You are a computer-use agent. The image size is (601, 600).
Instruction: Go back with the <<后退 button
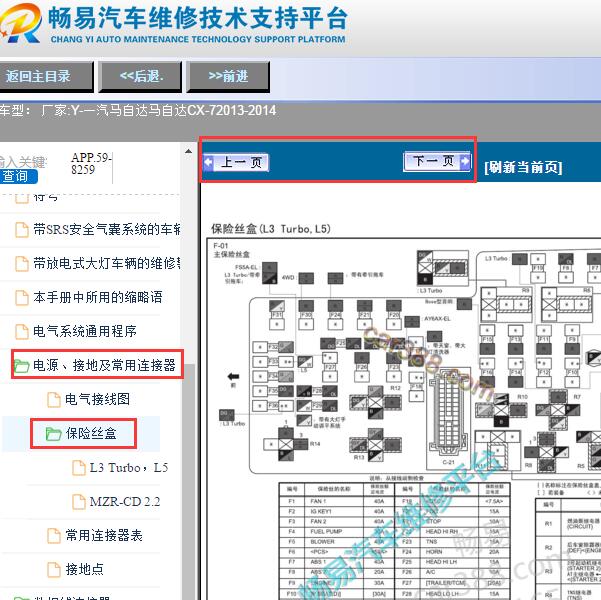(140, 77)
